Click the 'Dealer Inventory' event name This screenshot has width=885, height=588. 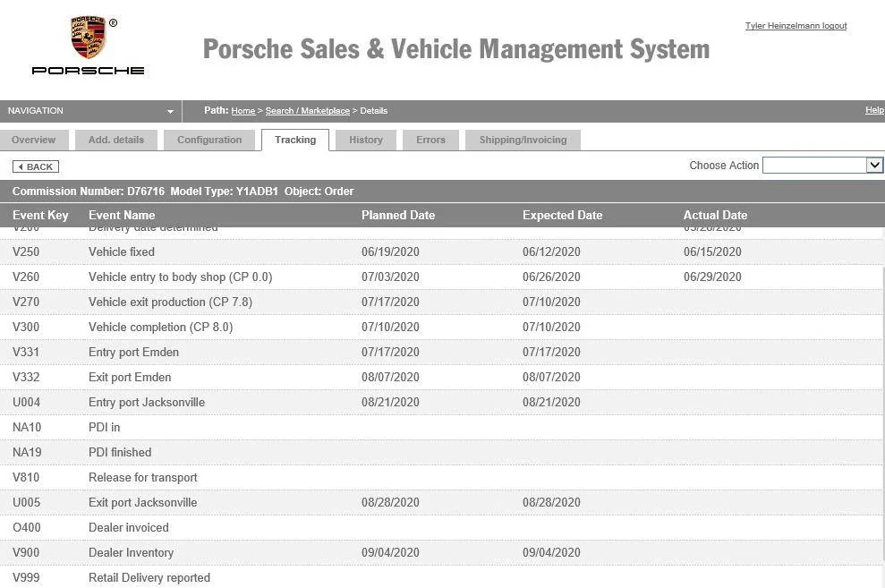coord(131,552)
